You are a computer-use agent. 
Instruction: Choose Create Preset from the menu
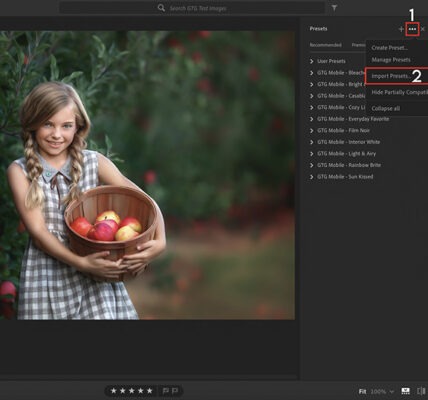click(x=389, y=48)
